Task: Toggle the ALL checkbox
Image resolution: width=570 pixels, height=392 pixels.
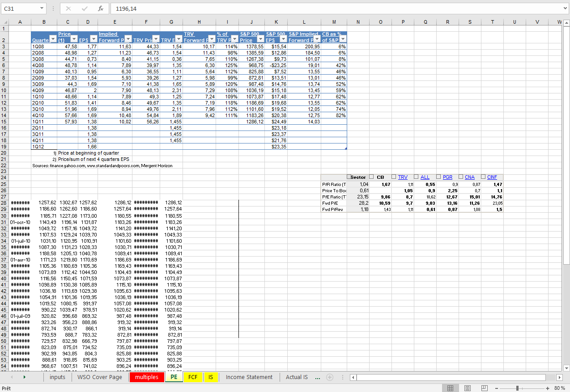Action: (x=416, y=177)
